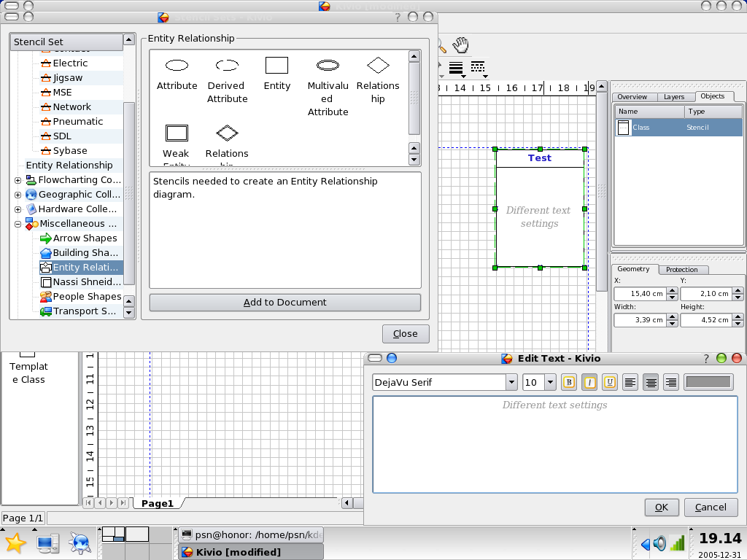
Task: Select the Class row in Objects list
Action: [678, 127]
